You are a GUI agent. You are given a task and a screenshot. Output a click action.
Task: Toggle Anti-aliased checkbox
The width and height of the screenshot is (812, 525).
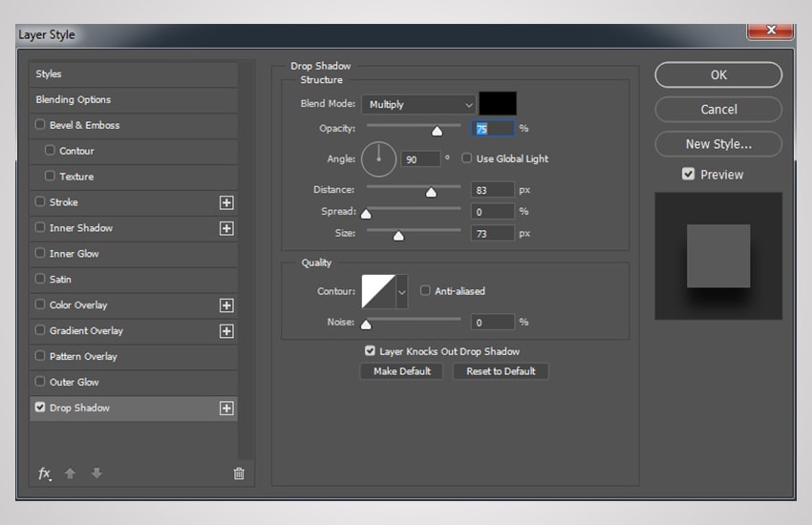pyautogui.click(x=425, y=290)
